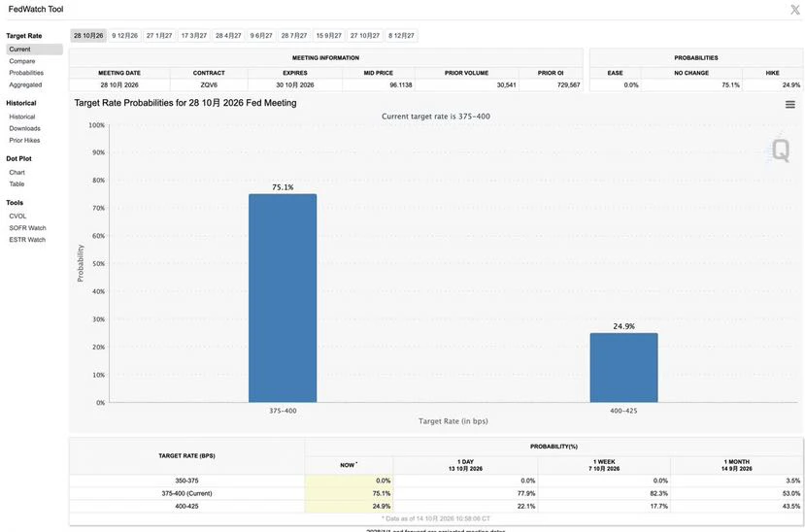The image size is (805, 532).
Task: Select the 27 10月27 meeting tab
Action: click(x=365, y=35)
